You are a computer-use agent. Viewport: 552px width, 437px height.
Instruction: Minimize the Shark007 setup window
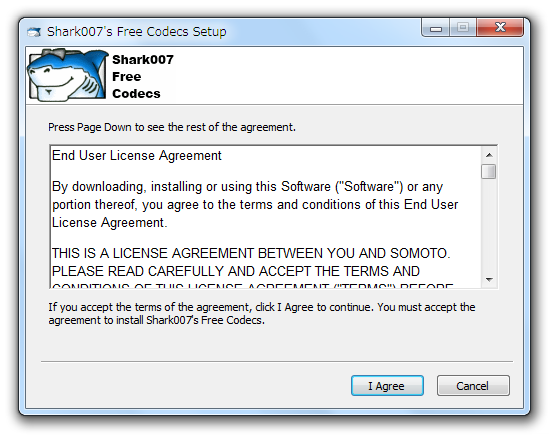[x=435, y=27]
